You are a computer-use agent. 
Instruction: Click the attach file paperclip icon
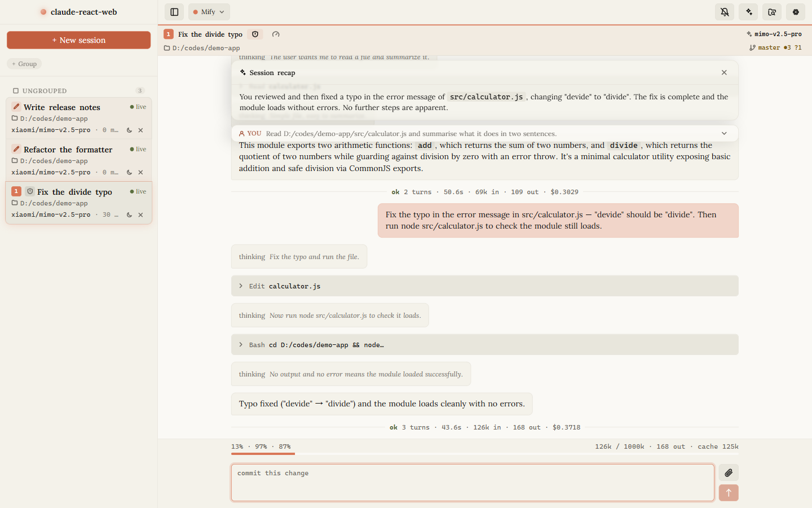pos(729,473)
